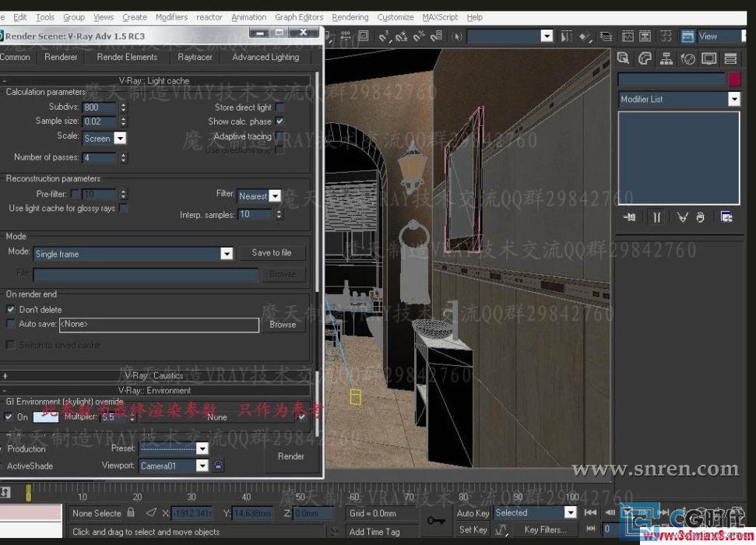Open the Curve Editor icon
Screen dimensions: 756x545
(x=628, y=36)
